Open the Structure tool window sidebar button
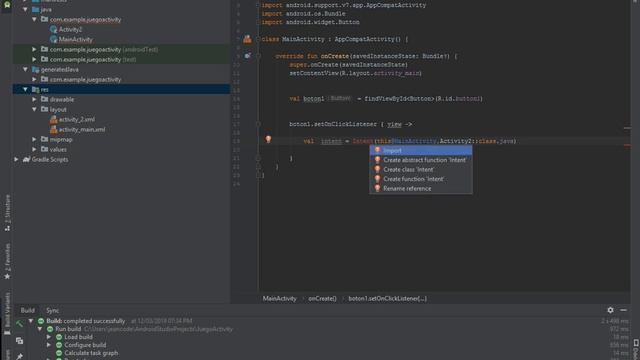 pyautogui.click(x=7, y=213)
